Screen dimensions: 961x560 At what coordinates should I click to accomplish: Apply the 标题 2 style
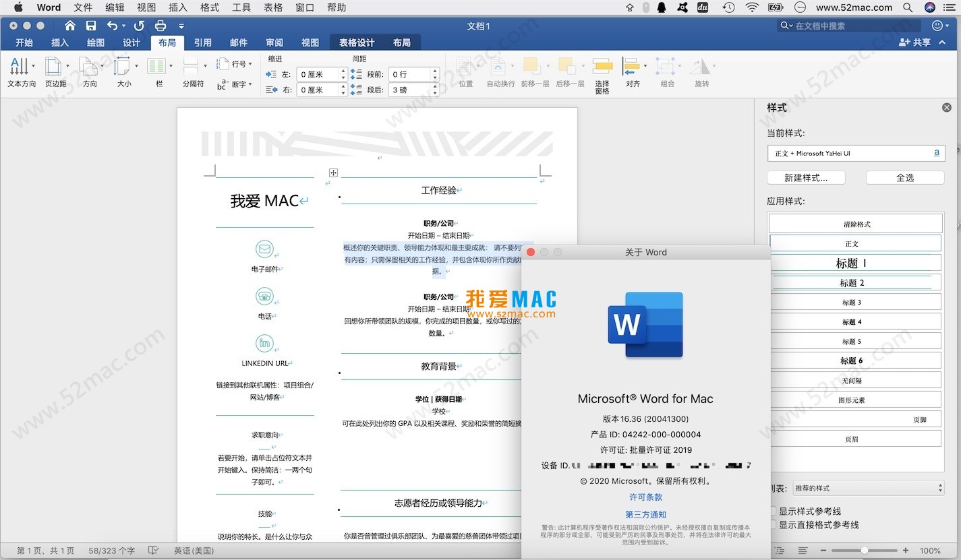coord(856,282)
